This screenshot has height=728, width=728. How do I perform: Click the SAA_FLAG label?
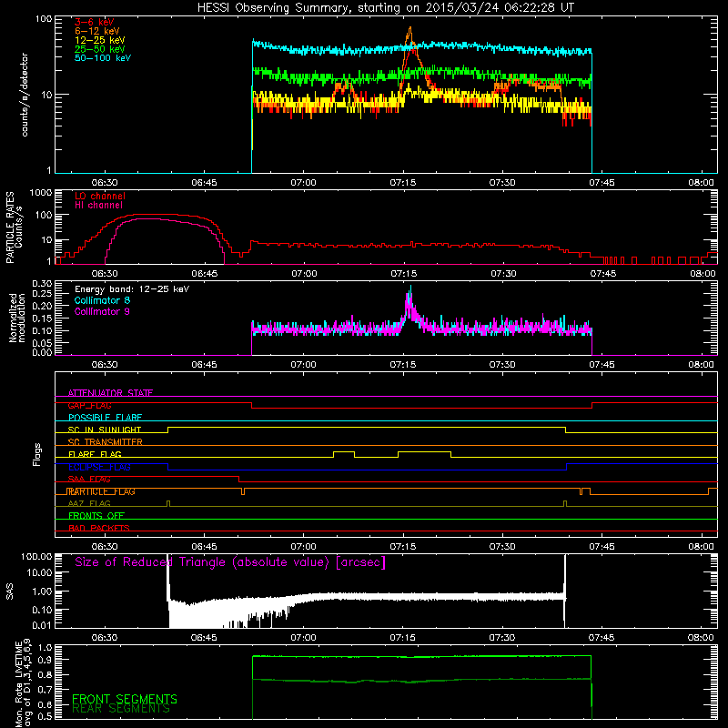pos(89,479)
